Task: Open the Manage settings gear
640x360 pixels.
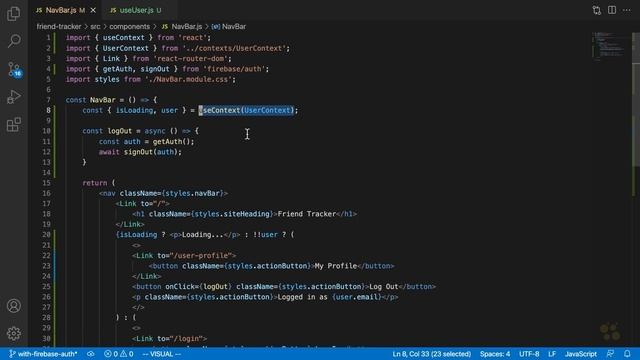Action: tap(13, 333)
